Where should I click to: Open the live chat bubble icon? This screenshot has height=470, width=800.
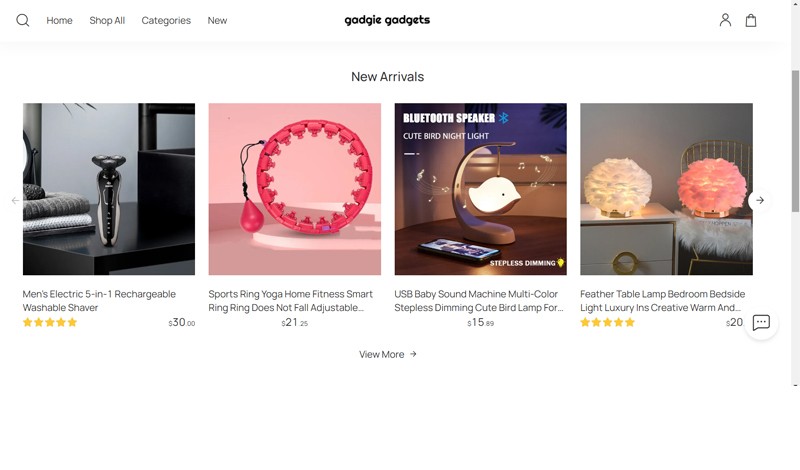pos(761,323)
